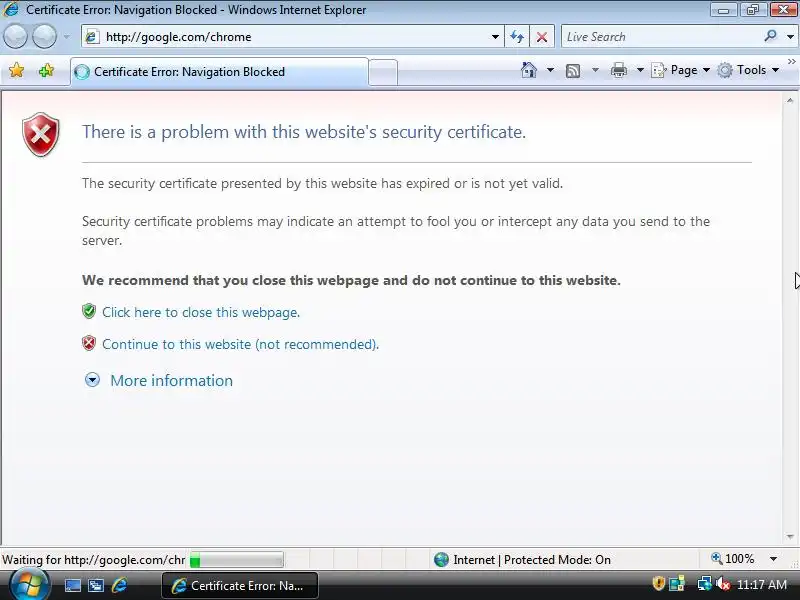Launch Internet Explorer from Quick Launch
Screen dimensions: 800x600
pyautogui.click(x=119, y=585)
